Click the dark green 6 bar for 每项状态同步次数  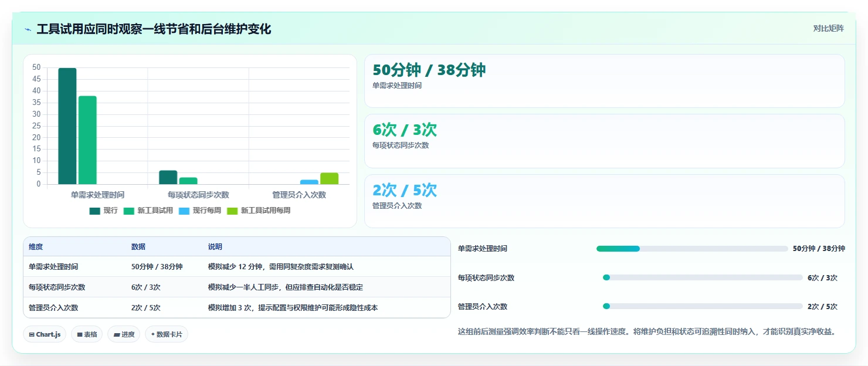coord(168,177)
